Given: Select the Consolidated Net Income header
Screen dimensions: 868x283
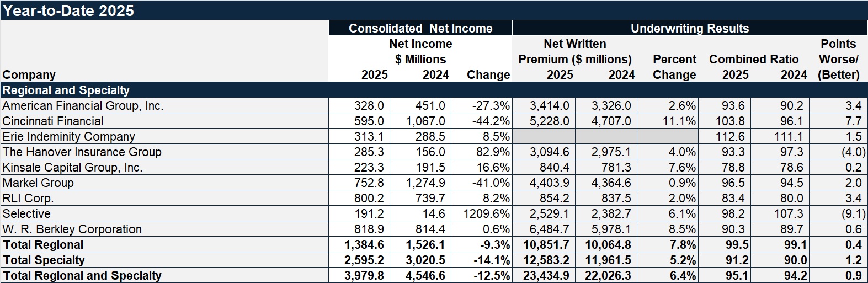Looking at the screenshot, I should pyautogui.click(x=420, y=28).
